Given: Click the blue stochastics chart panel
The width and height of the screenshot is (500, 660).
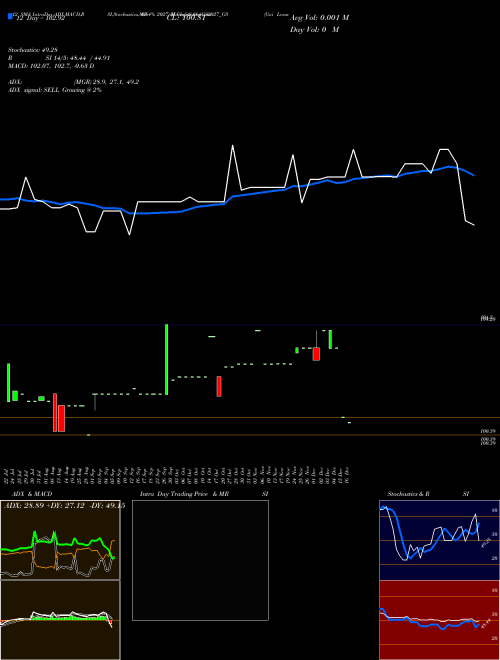Looking at the screenshot, I should tap(439, 540).
